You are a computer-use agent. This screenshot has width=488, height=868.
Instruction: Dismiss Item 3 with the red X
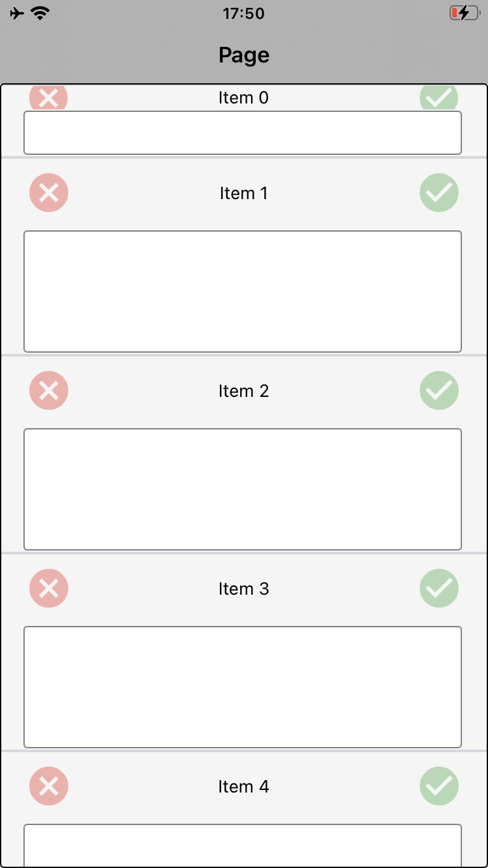coord(49,588)
